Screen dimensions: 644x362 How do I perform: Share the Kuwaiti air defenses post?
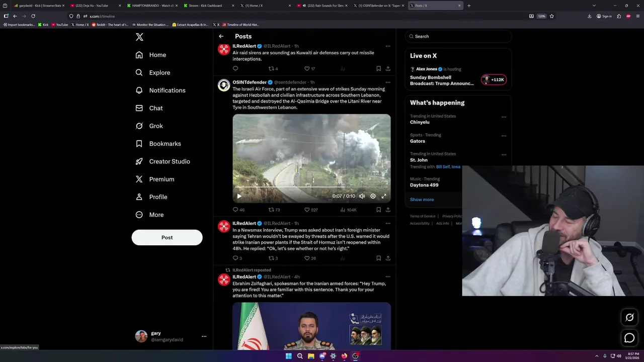point(388,68)
